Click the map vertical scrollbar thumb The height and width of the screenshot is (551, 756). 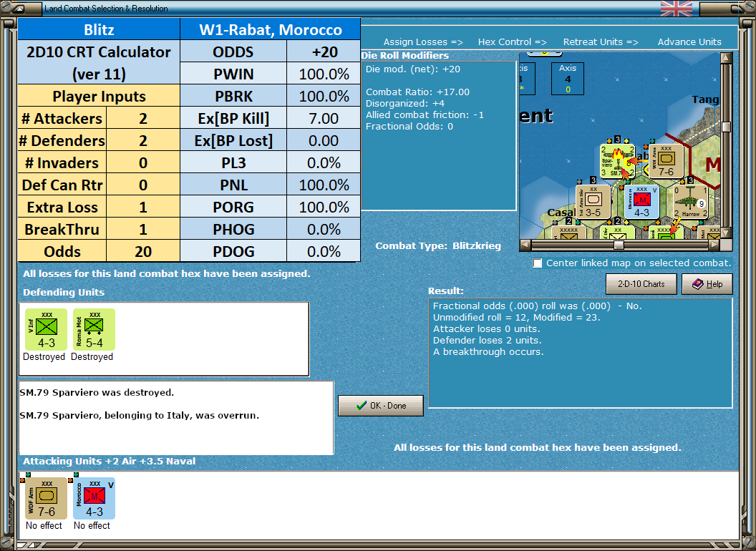[x=726, y=127]
